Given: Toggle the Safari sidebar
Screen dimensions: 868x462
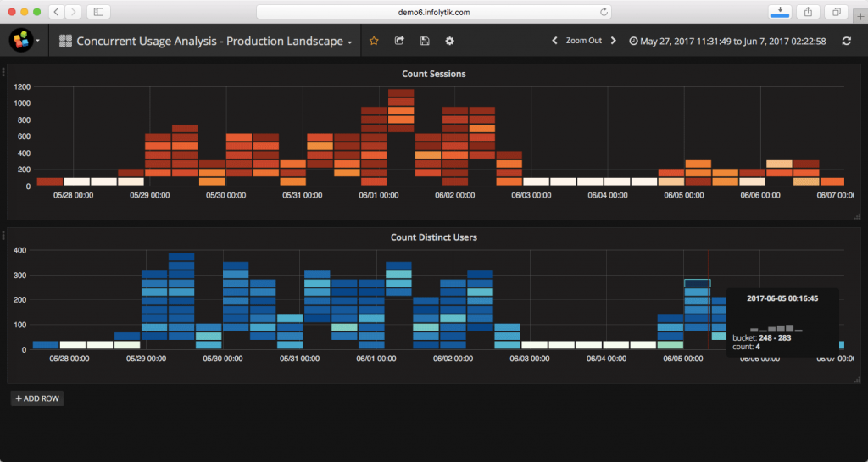Looking at the screenshot, I should pyautogui.click(x=98, y=12).
